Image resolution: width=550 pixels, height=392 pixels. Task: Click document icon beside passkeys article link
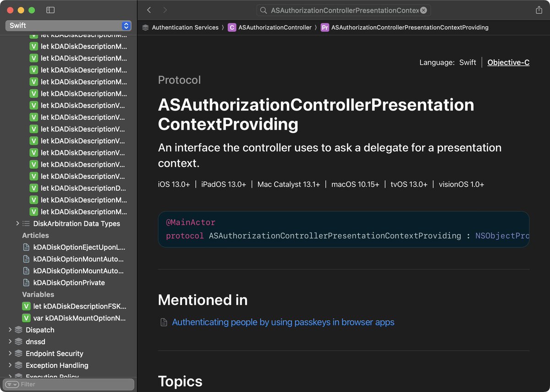point(164,322)
